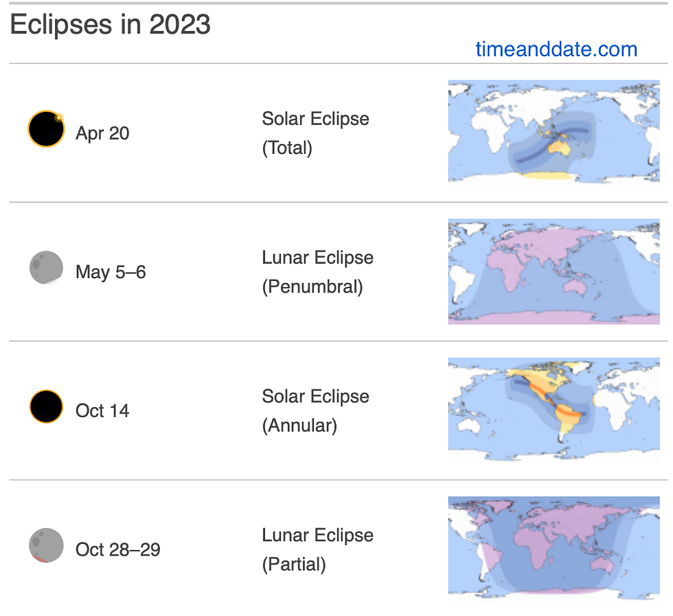The height and width of the screenshot is (616, 673).
Task: Open the Apr 20 eclipse path map
Action: coord(554,131)
